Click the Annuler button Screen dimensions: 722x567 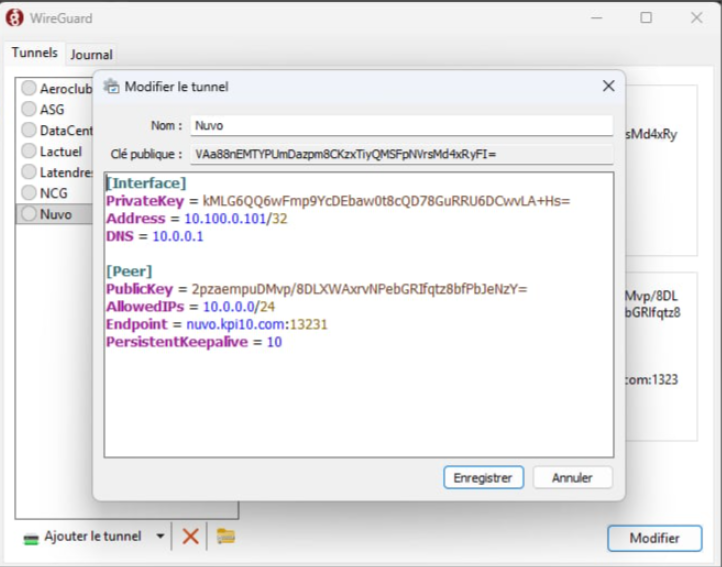click(x=572, y=478)
